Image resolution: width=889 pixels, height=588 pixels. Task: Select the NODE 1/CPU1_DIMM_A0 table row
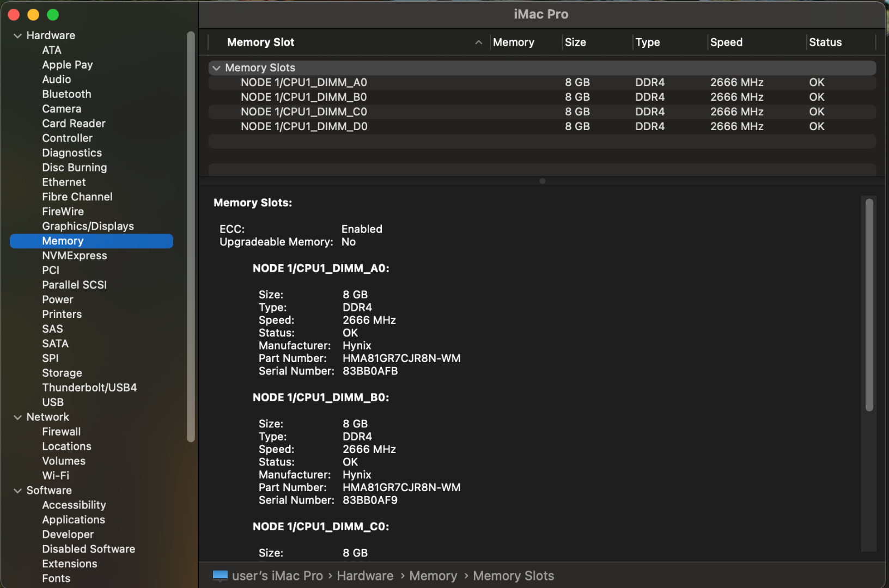(x=542, y=83)
